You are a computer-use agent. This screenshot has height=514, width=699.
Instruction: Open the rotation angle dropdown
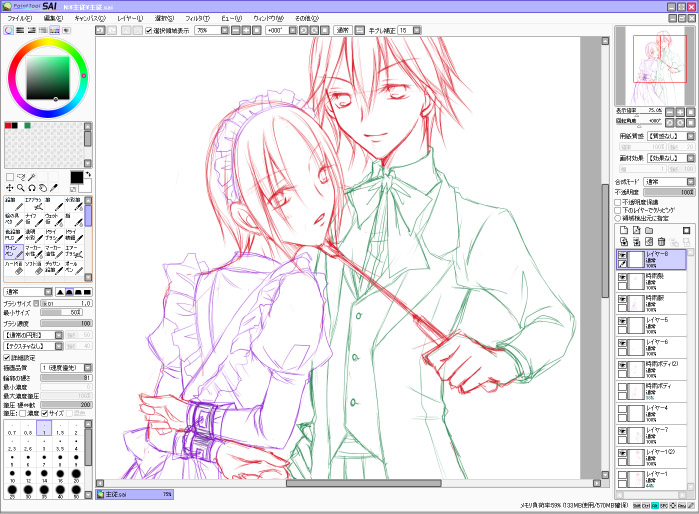292,30
